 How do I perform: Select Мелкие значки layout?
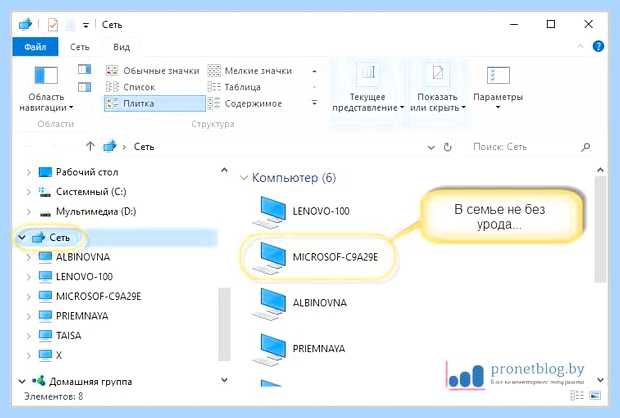pyautogui.click(x=250, y=71)
